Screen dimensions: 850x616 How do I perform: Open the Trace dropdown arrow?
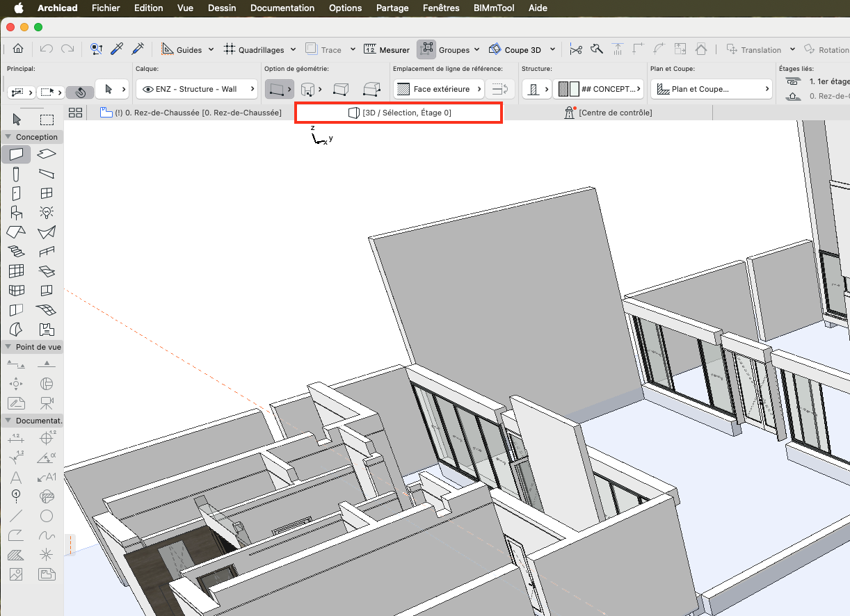tap(353, 49)
